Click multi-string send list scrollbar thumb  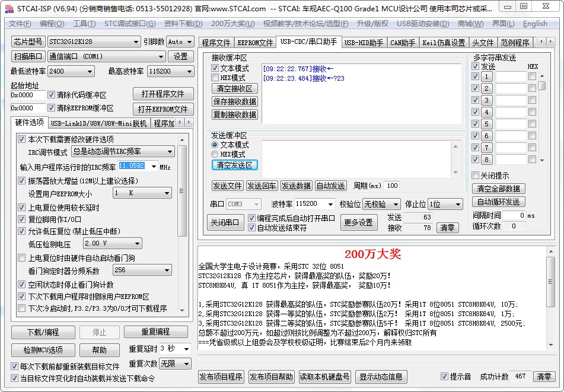coord(541,85)
